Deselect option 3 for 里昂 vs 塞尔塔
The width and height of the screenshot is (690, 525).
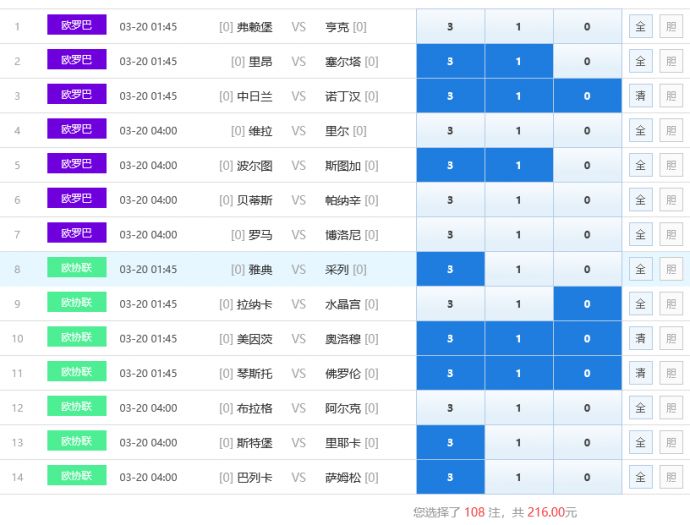tap(450, 62)
